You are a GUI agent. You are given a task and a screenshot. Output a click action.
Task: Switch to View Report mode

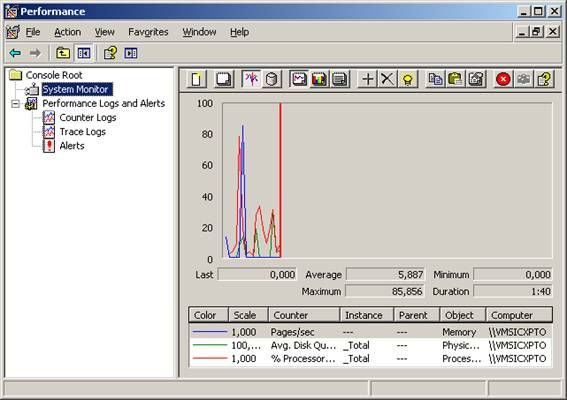(340, 79)
